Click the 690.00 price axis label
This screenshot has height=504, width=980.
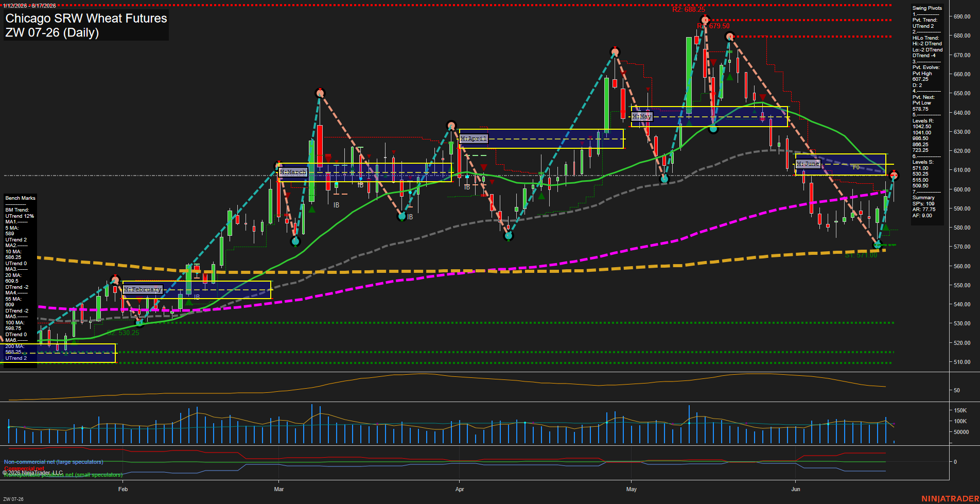(962, 17)
